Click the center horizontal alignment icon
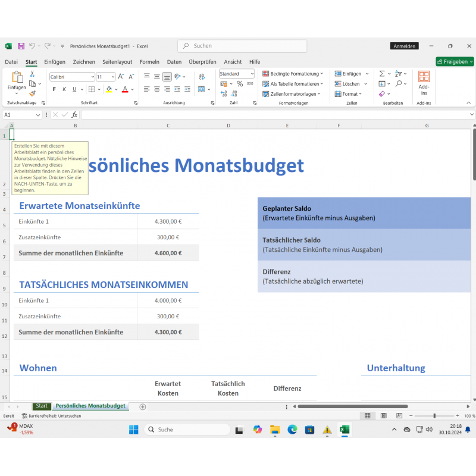This screenshot has height=476, width=476. click(x=157, y=89)
